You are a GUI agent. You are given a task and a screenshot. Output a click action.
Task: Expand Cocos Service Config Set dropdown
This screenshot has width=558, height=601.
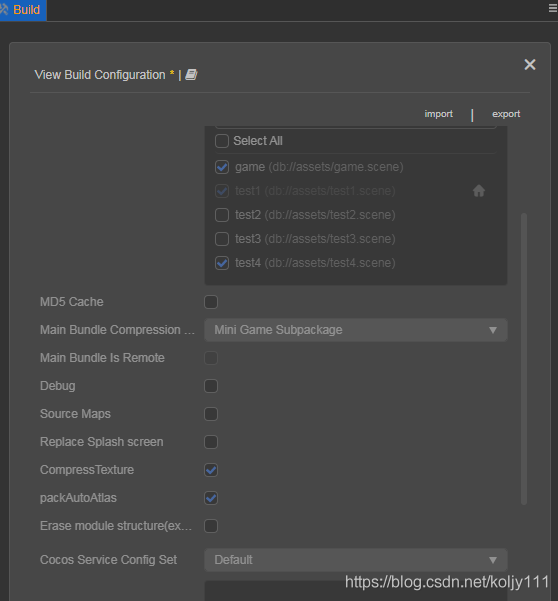(356, 560)
